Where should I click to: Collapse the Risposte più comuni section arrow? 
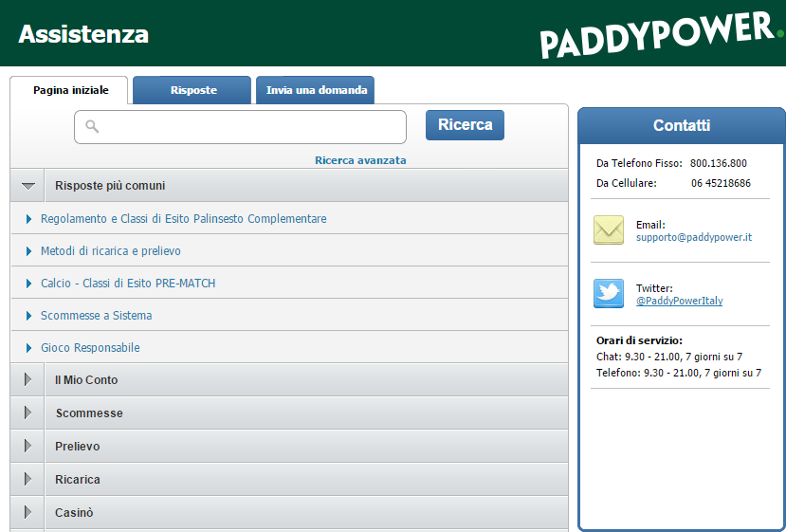[x=28, y=186]
